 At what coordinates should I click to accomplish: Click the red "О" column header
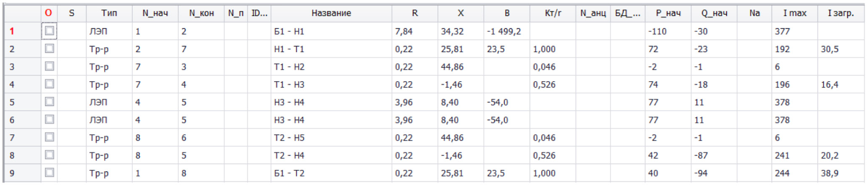click(x=49, y=13)
